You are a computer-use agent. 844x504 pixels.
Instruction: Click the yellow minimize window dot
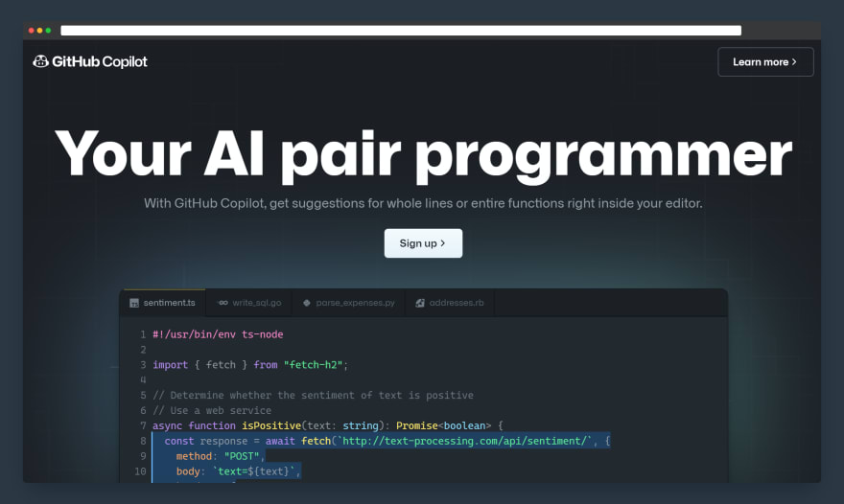40,31
